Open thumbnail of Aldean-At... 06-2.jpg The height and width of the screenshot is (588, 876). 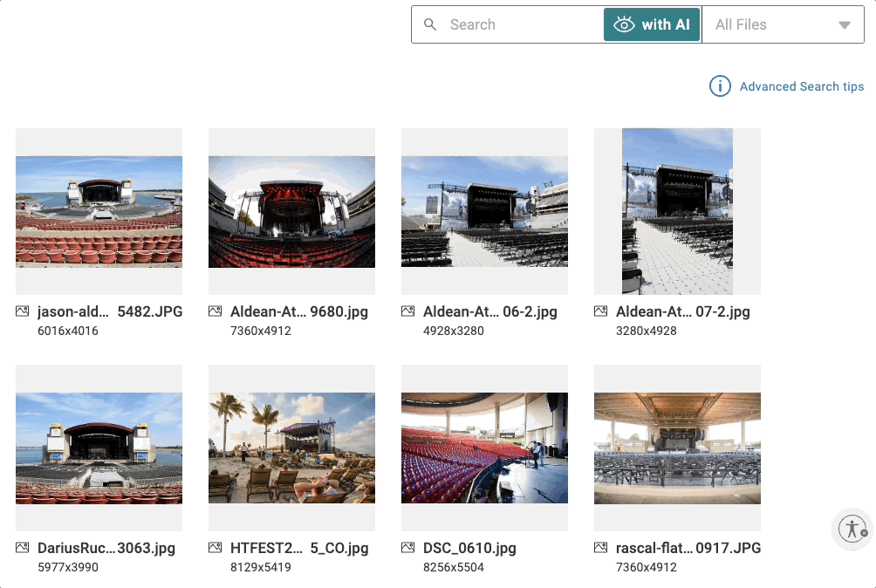pos(484,212)
